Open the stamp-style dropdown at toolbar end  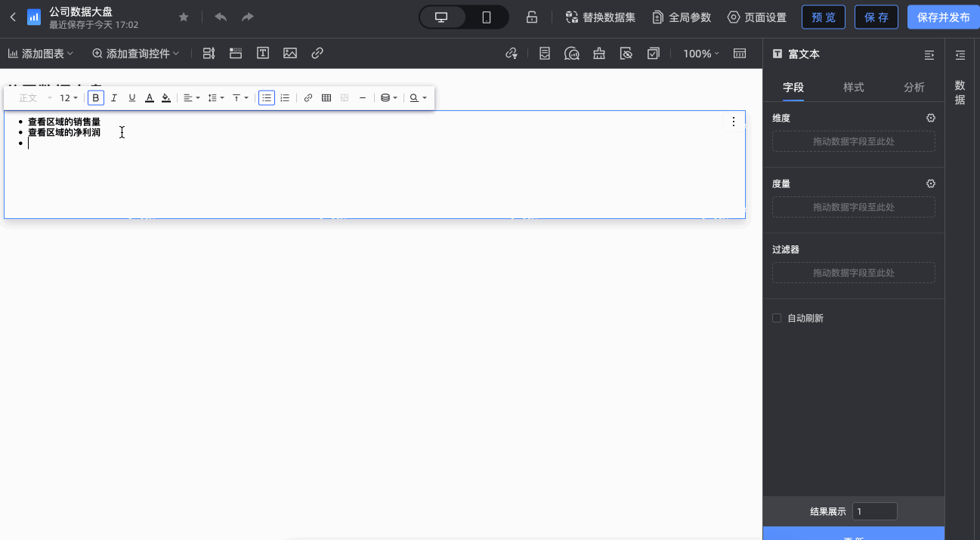tap(418, 98)
